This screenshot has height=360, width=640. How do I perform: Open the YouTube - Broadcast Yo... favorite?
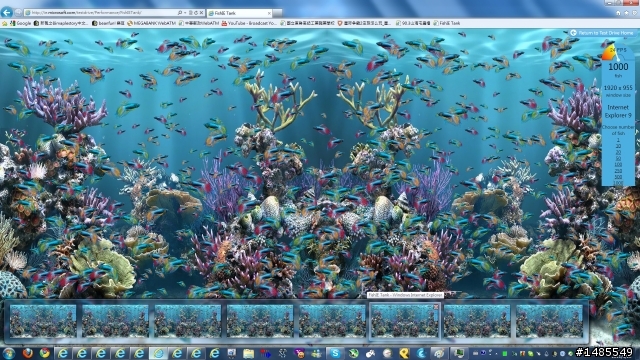click(249, 23)
